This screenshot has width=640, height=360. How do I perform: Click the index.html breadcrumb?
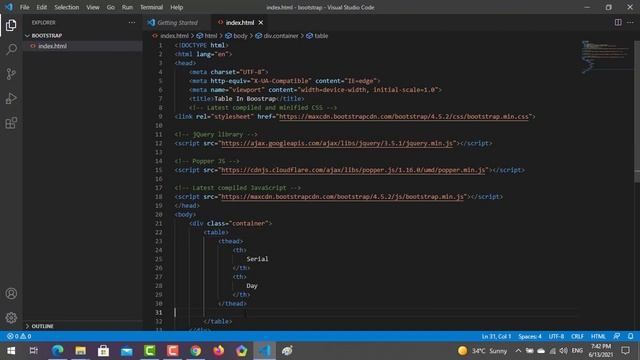(x=174, y=36)
